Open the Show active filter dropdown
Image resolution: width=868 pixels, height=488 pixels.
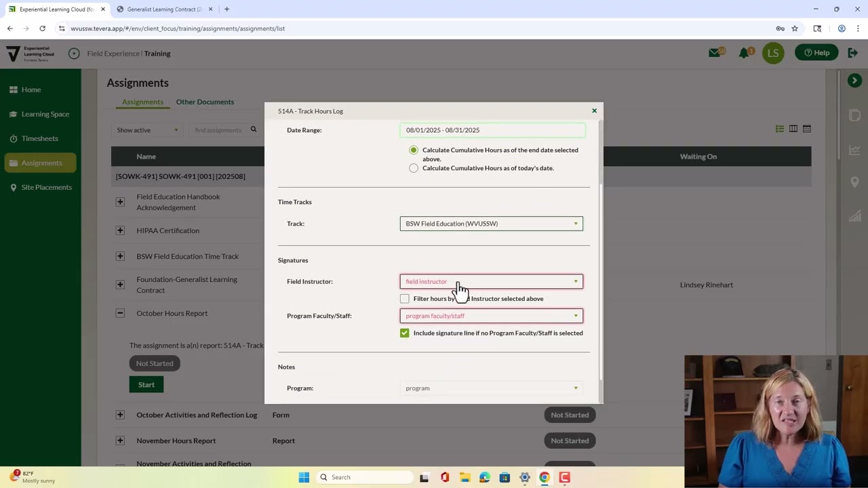click(147, 130)
